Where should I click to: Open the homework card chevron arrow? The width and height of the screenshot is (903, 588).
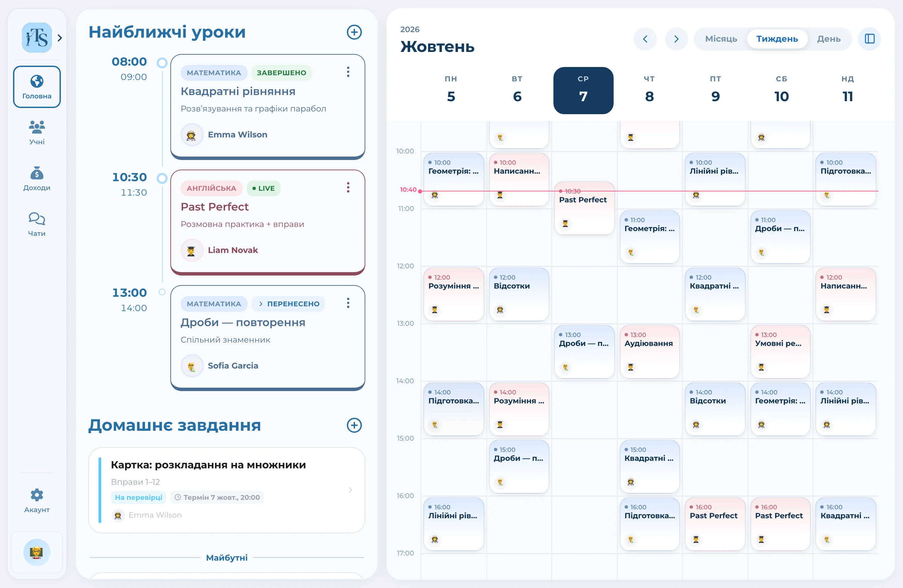[350, 490]
